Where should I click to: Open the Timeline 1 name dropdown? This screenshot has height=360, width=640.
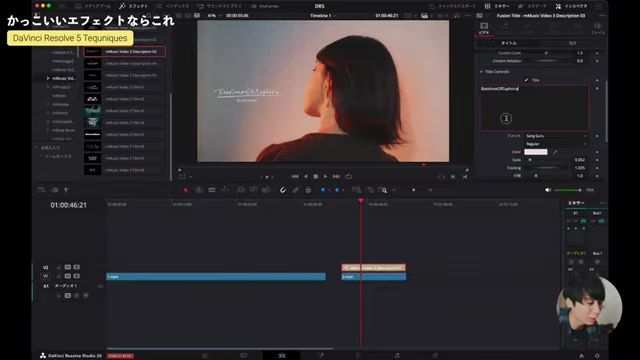pos(323,16)
